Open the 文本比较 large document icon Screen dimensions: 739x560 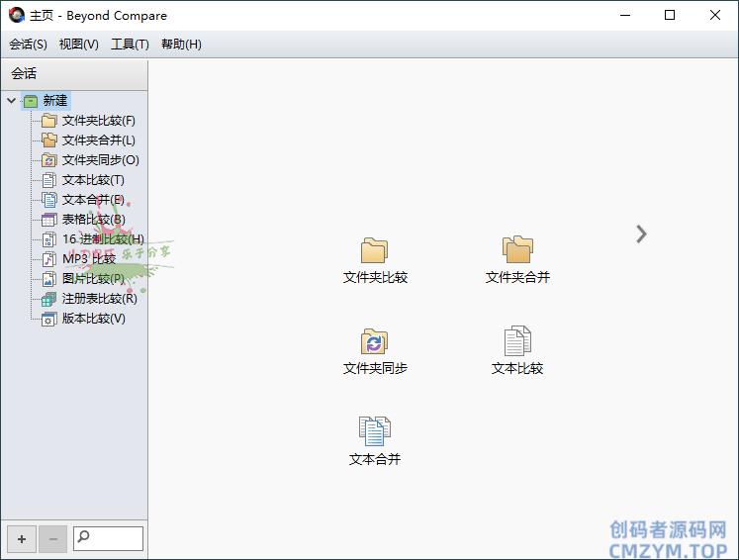click(x=517, y=342)
